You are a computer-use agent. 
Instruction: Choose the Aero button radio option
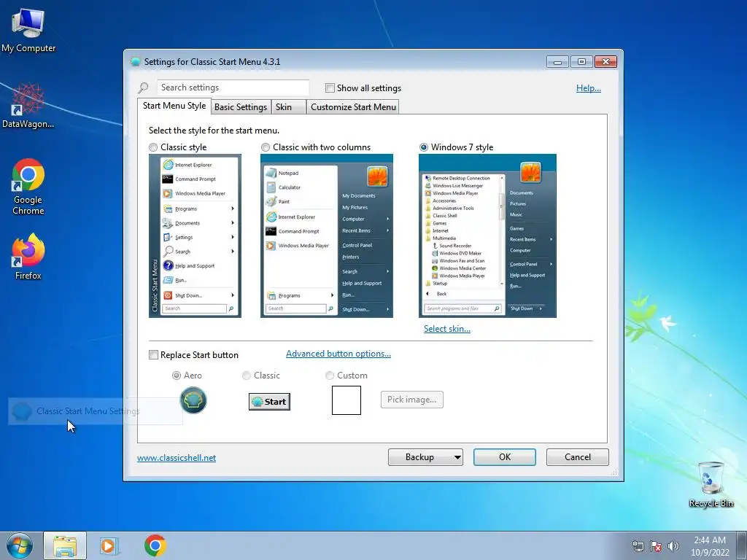177,376
